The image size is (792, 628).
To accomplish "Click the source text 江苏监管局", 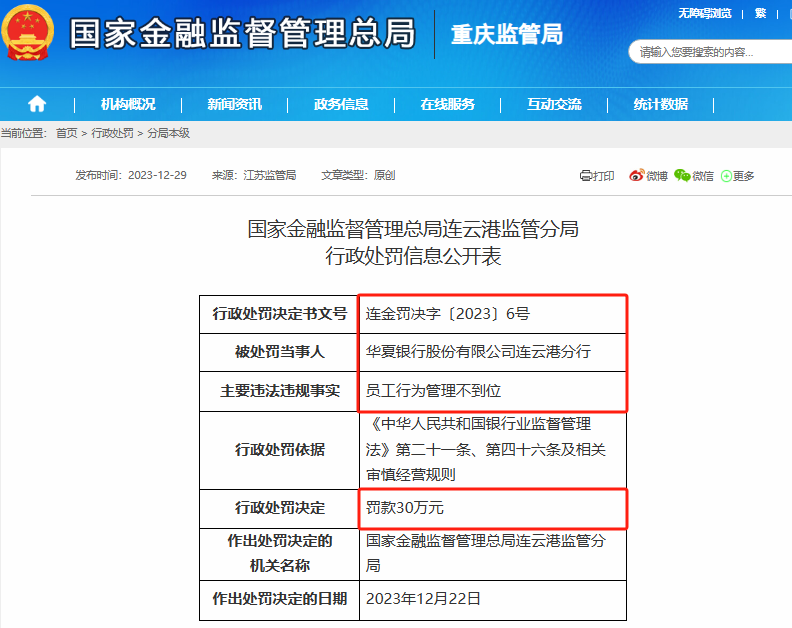I will (270, 175).
